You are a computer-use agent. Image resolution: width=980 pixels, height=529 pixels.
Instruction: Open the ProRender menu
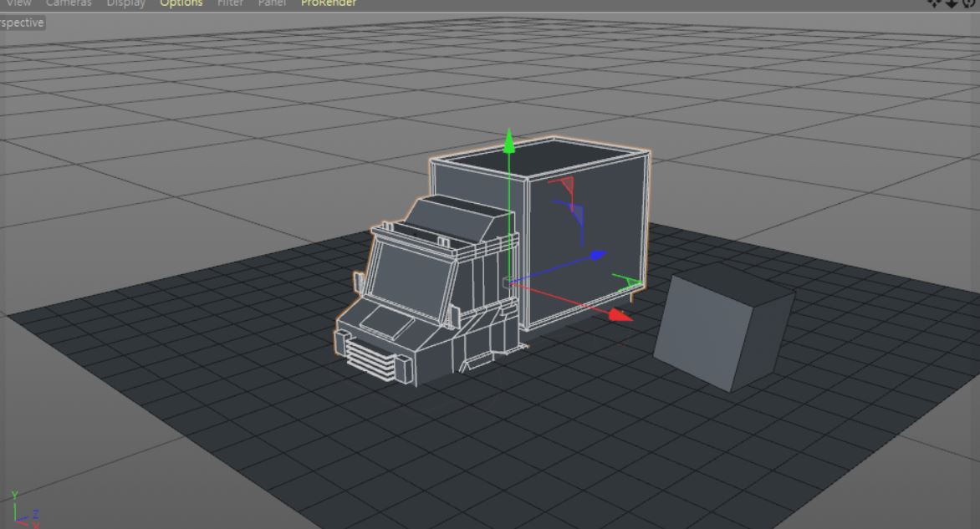[x=329, y=3]
